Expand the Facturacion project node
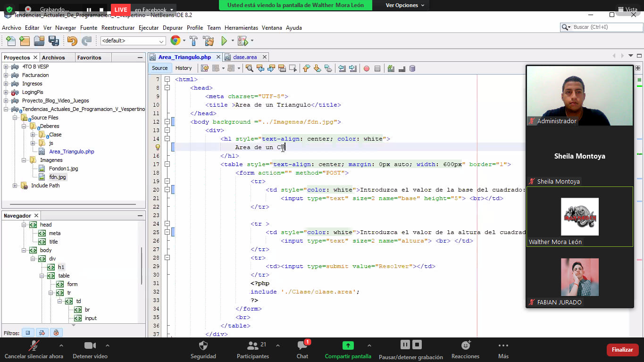644x362 pixels. (x=6, y=75)
